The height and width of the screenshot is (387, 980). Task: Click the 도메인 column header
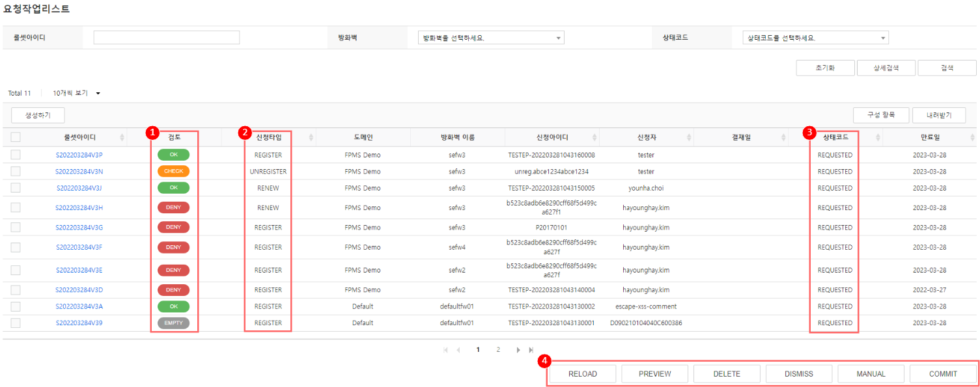click(363, 137)
